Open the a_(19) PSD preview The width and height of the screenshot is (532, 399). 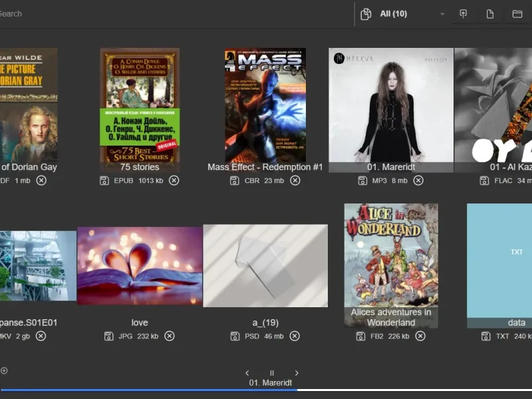coord(265,265)
